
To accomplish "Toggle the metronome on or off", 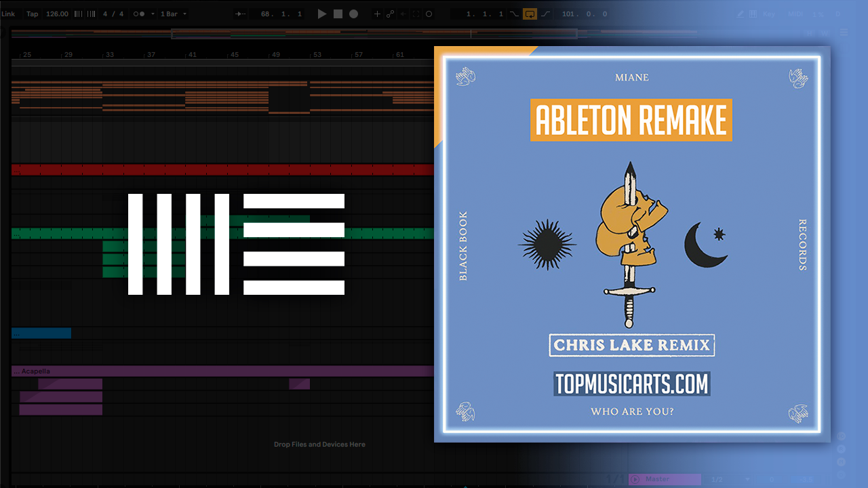I will click(x=139, y=14).
